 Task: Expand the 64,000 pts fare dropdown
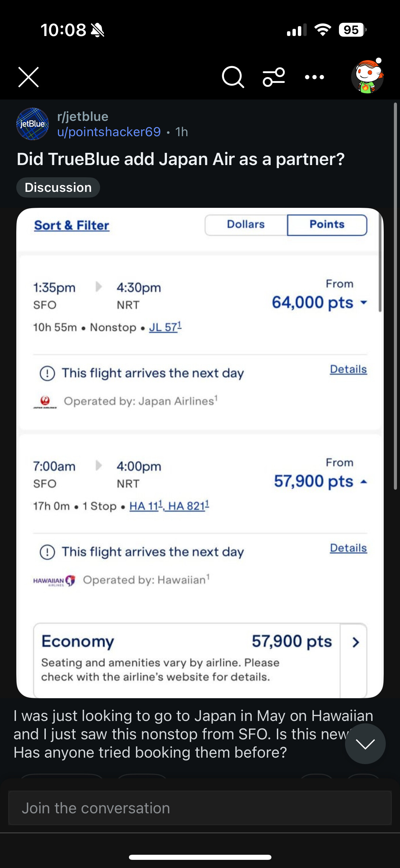364,302
